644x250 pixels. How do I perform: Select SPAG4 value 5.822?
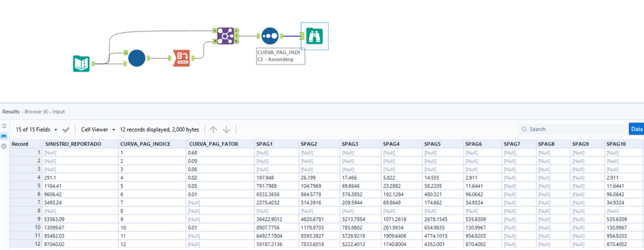tap(402, 177)
